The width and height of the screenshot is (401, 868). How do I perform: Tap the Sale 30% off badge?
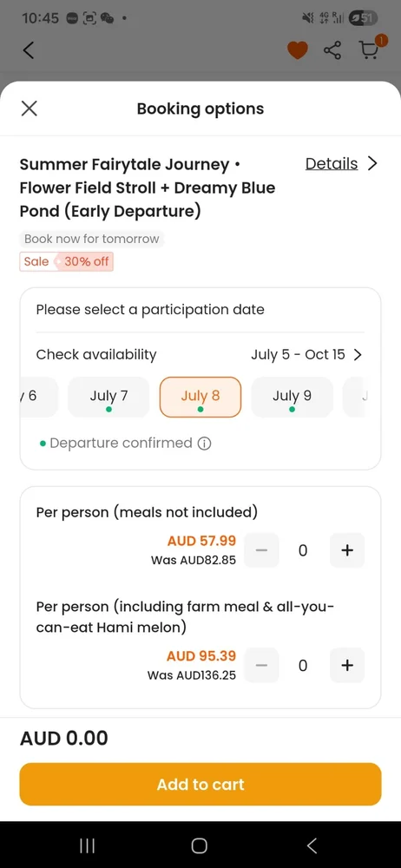click(x=67, y=262)
